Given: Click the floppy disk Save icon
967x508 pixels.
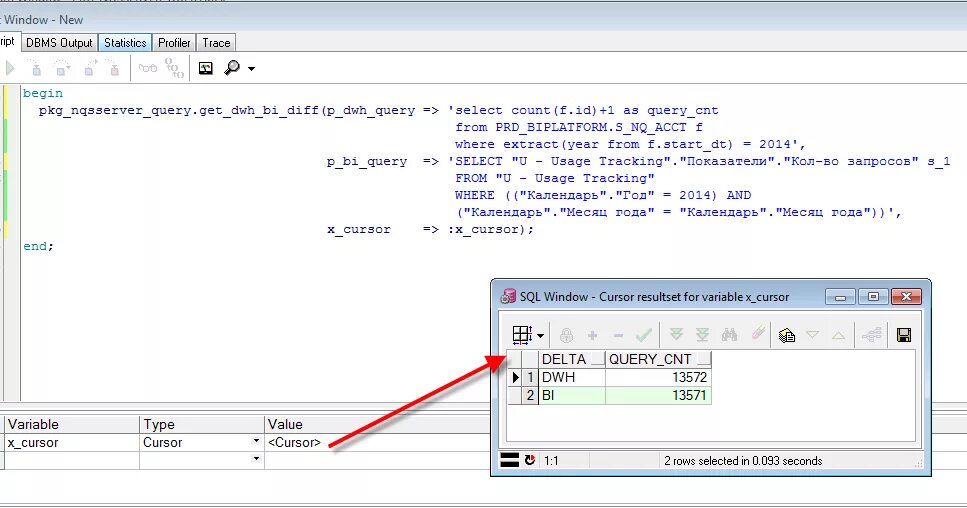Looking at the screenshot, I should coord(904,335).
